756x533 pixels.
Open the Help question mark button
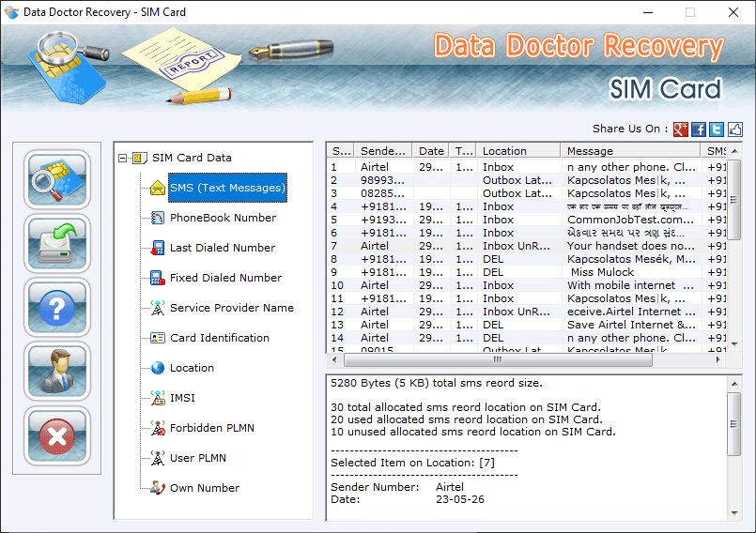click(x=57, y=307)
